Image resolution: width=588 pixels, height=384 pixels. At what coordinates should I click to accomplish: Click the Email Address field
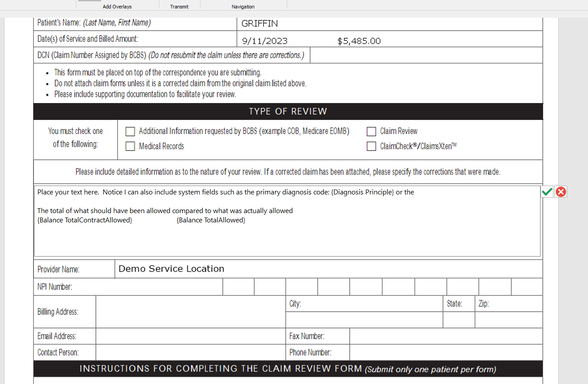click(191, 336)
